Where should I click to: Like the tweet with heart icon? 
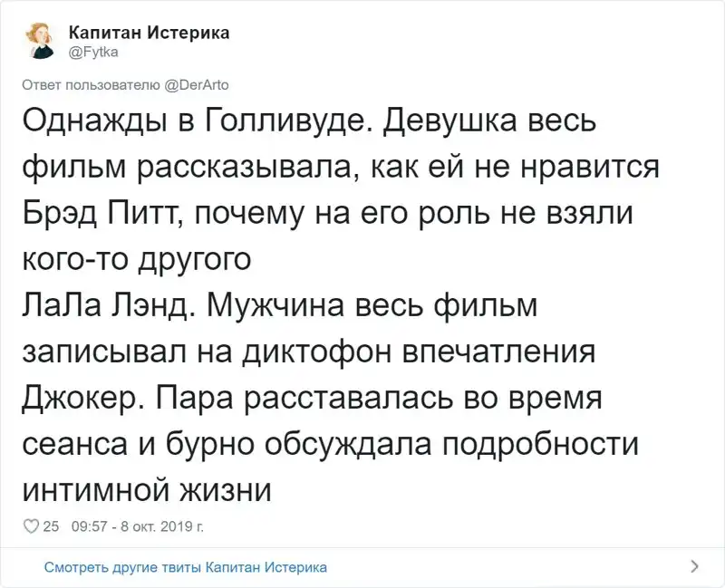30,525
